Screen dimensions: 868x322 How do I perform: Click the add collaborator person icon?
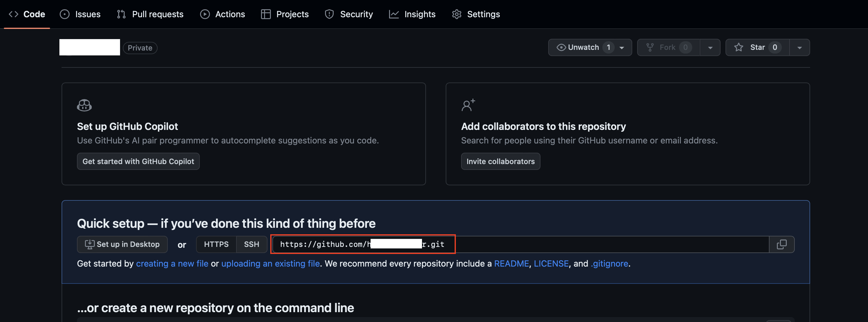468,105
